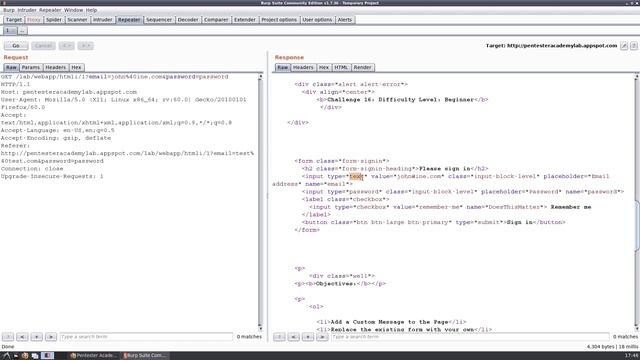The height and width of the screenshot is (360, 640).
Task: Jump to next match in response search
Action: click(322, 337)
